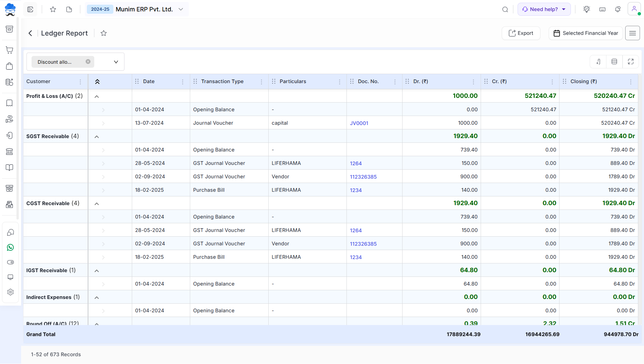644x364 pixels.
Task: Open the notifications bell icon
Action: tap(618, 9)
